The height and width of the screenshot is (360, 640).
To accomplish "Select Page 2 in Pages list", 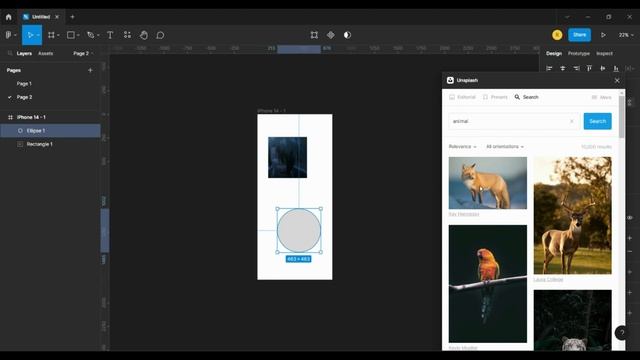I will coord(24,97).
